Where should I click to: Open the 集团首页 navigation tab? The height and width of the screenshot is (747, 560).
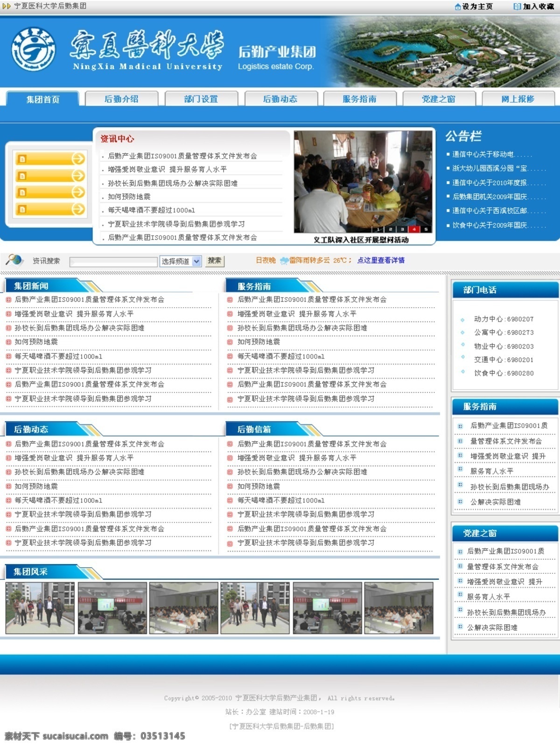(42, 99)
